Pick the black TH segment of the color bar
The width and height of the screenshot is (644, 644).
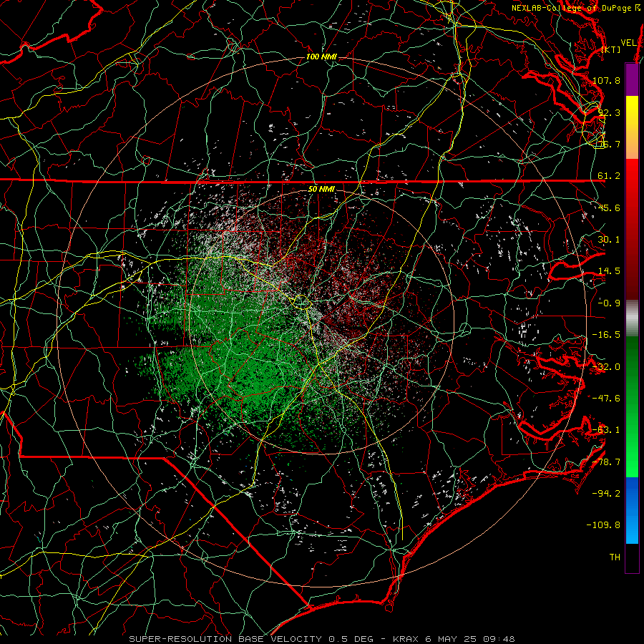click(x=632, y=557)
